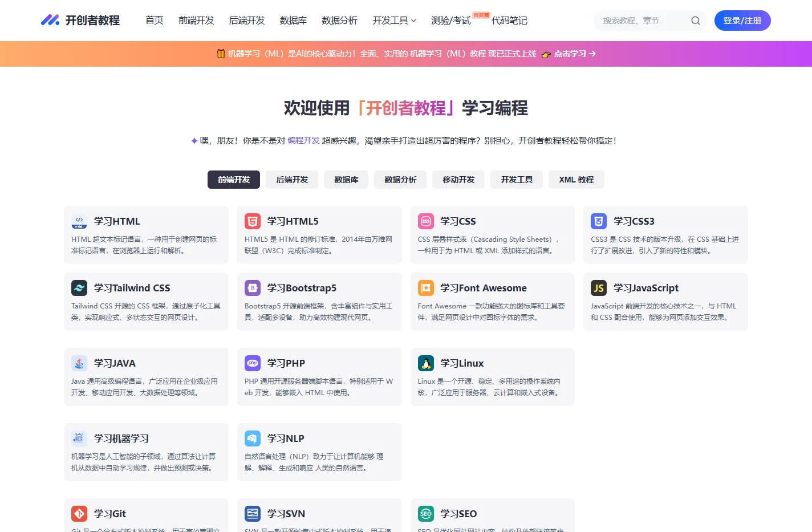This screenshot has height=532, width=812.
Task: Select the 数据库 category tab
Action: (x=346, y=180)
